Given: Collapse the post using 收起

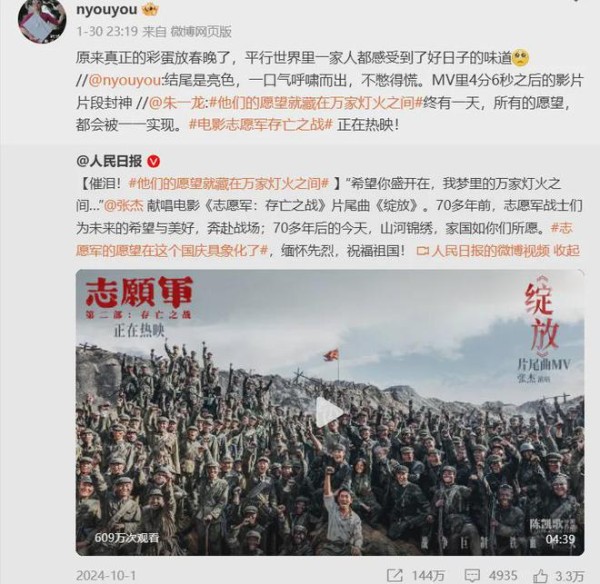Looking at the screenshot, I should pos(567,251).
